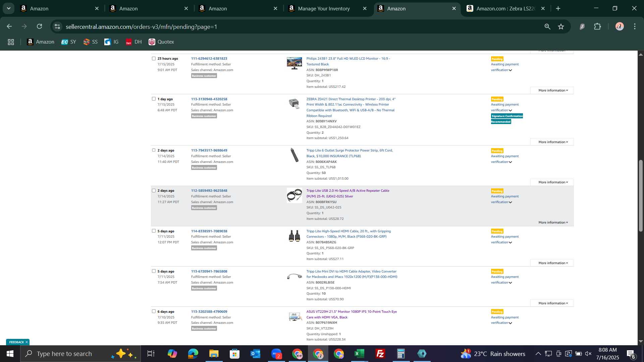The image size is (644, 362).
Task: Select checkbox for order 111-6294612-6381823
Action: pos(154,58)
